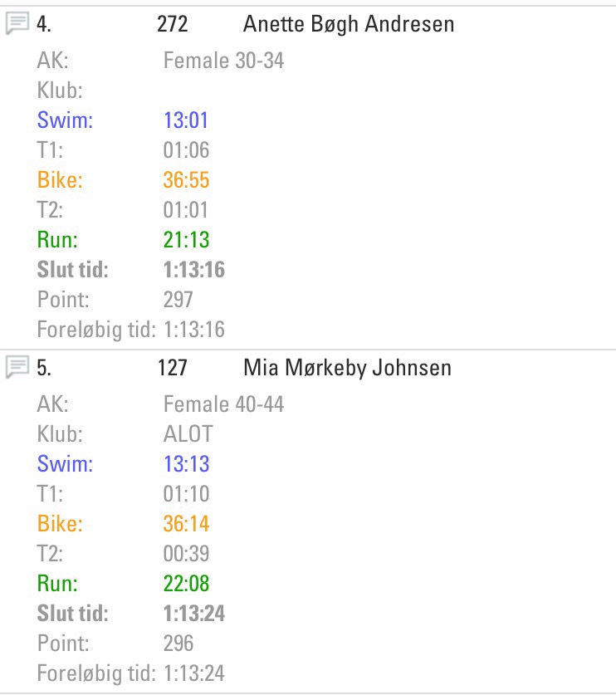Click age group Female 40-44

(224, 404)
